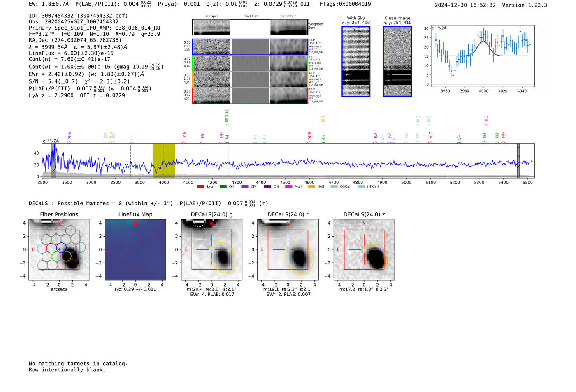Click the HeII orange legend swatch
Screen dimensions: 576x392
311,186
